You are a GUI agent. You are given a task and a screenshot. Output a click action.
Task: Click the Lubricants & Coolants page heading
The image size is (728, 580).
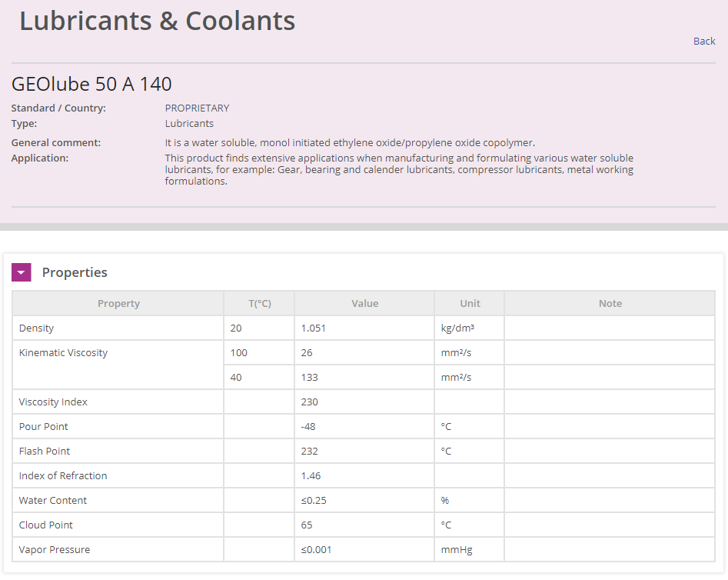(158, 21)
